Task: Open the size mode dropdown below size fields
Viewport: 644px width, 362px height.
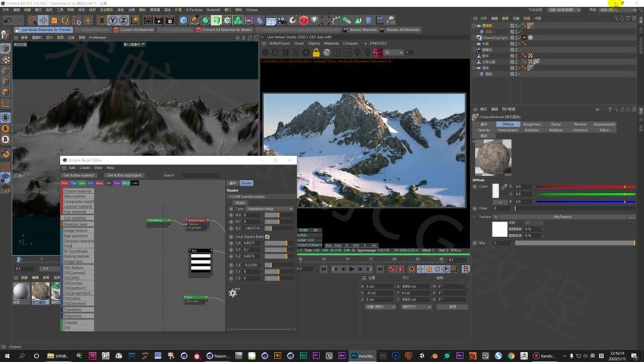Action: coord(416,307)
